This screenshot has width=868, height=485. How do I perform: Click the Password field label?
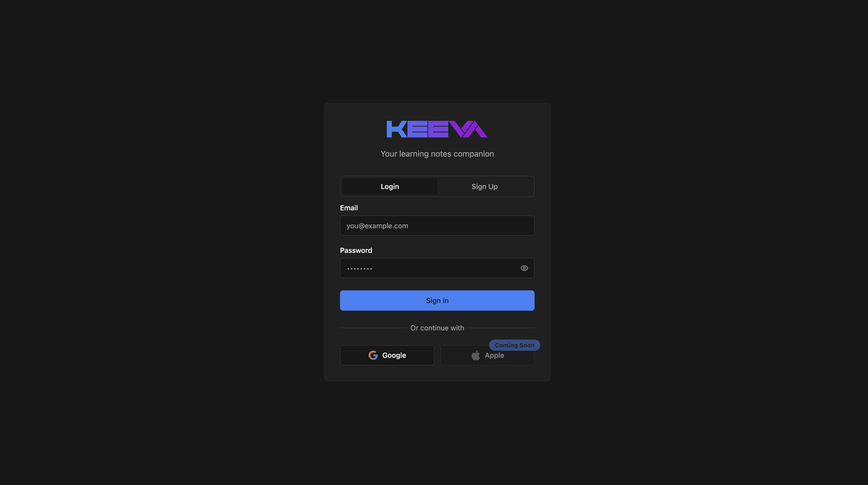coord(356,250)
